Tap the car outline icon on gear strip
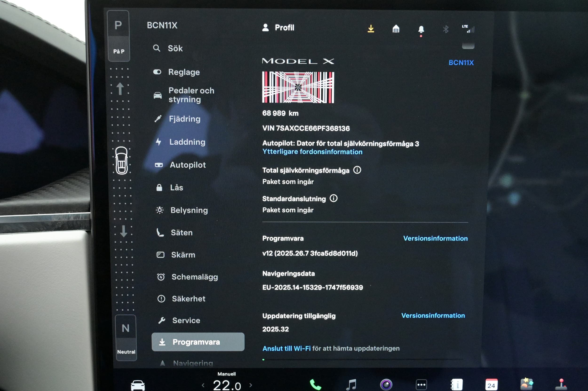 122,160
